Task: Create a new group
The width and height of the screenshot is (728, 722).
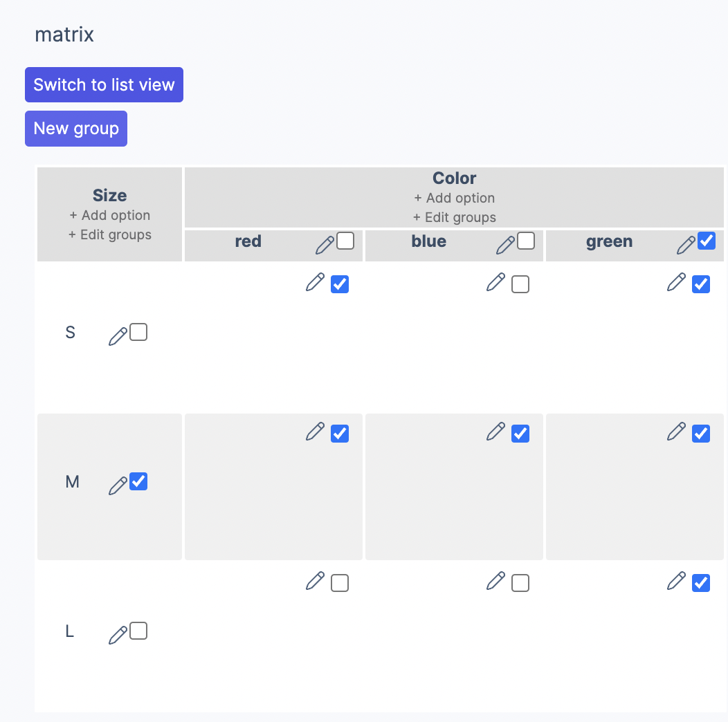Action: coord(76,128)
